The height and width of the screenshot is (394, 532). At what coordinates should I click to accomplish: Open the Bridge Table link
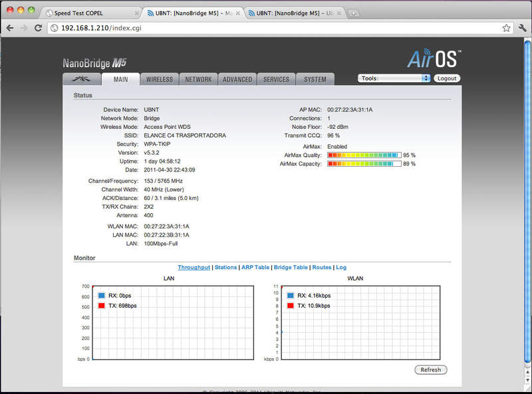click(x=291, y=267)
